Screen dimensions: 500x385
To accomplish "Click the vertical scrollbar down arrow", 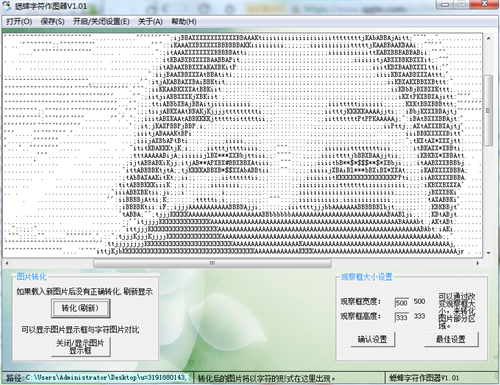I will coord(488,253).
